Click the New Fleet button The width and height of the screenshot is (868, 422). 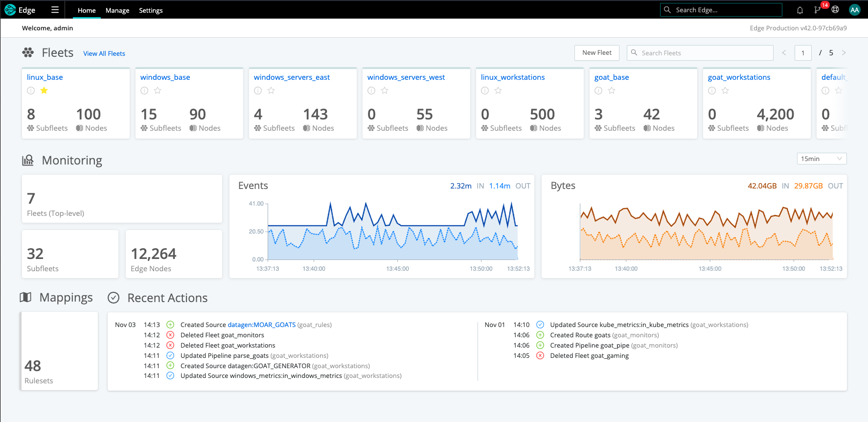pyautogui.click(x=596, y=53)
